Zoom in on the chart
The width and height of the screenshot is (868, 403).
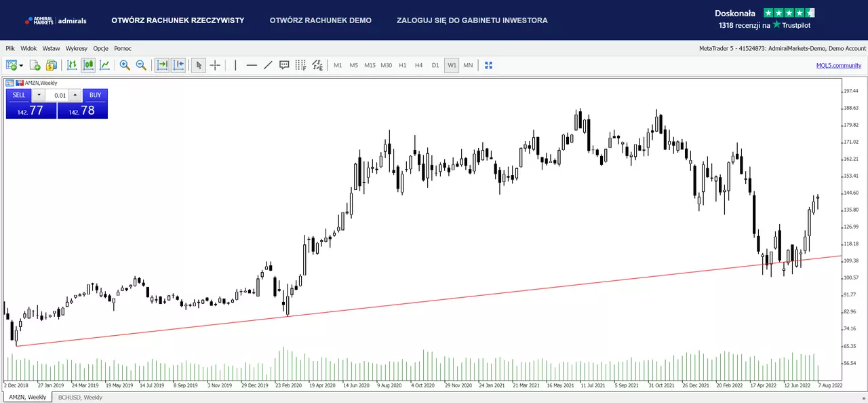125,65
